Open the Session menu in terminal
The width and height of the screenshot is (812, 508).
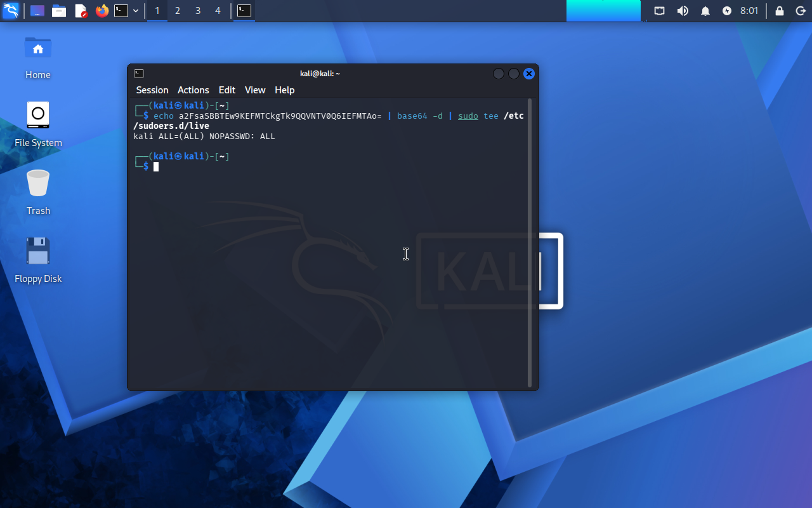pos(152,90)
